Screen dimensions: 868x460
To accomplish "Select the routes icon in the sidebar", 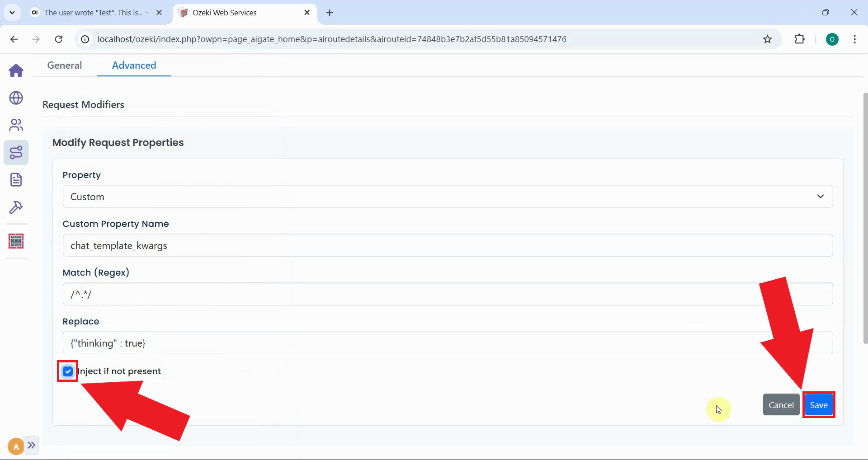I will pyautogui.click(x=16, y=153).
